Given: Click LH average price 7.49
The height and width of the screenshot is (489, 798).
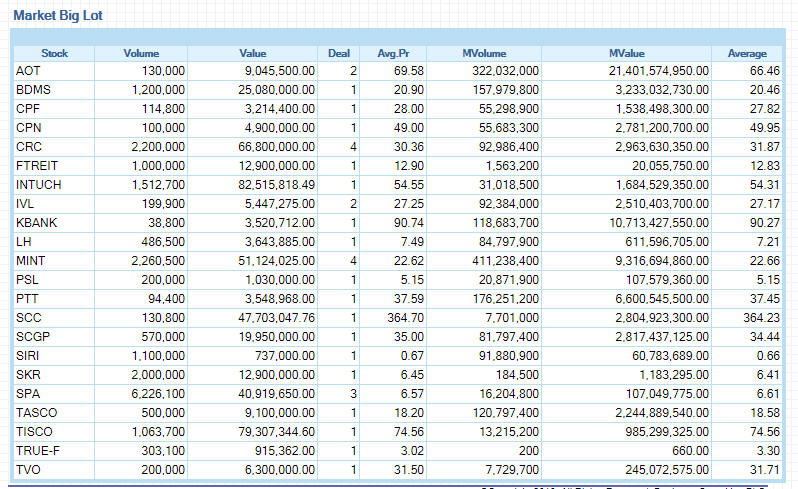Looking at the screenshot, I should (x=412, y=242).
